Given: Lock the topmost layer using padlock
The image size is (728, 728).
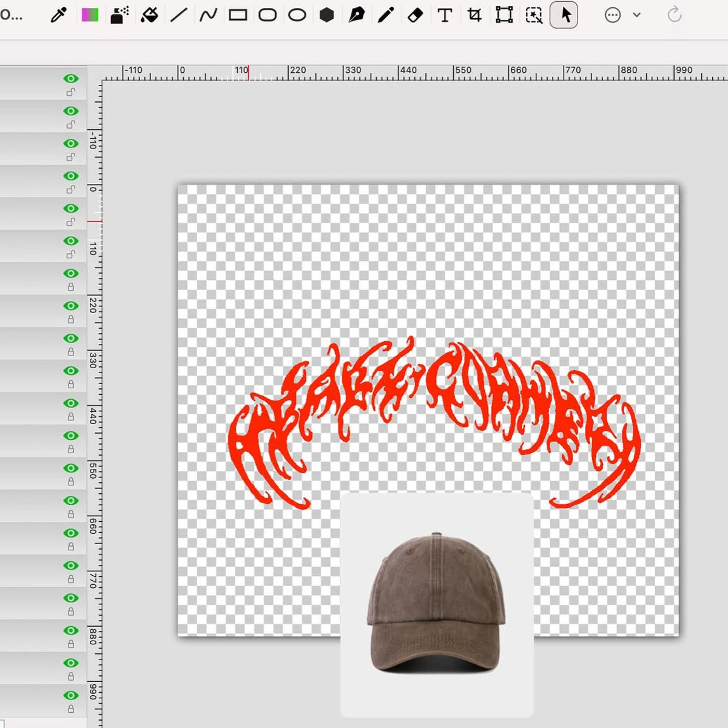Looking at the screenshot, I should pos(71,92).
